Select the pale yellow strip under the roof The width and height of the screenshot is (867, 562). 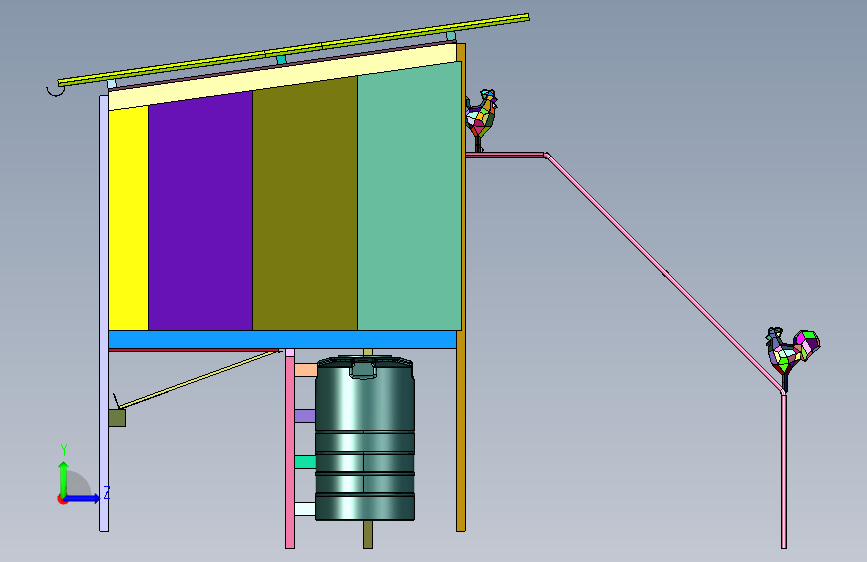(282, 77)
